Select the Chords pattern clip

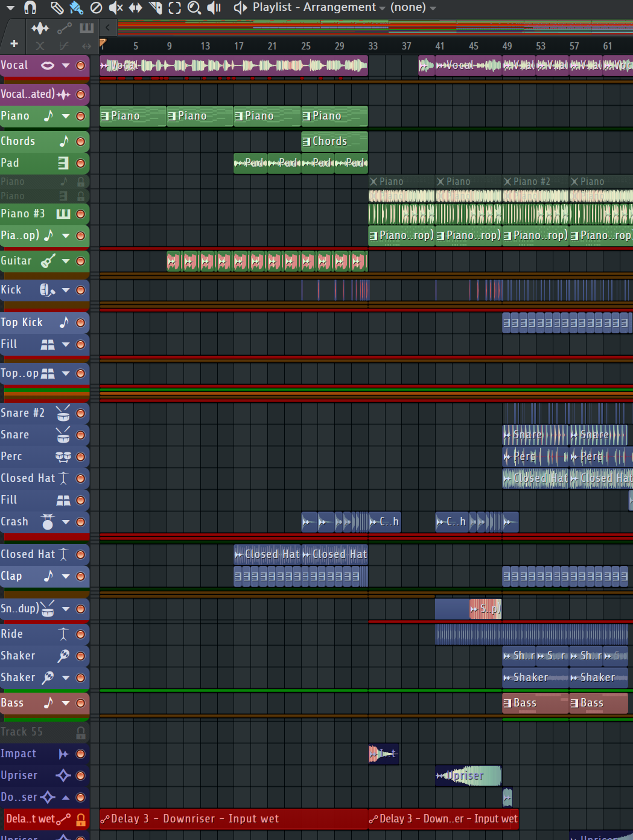[334, 141]
